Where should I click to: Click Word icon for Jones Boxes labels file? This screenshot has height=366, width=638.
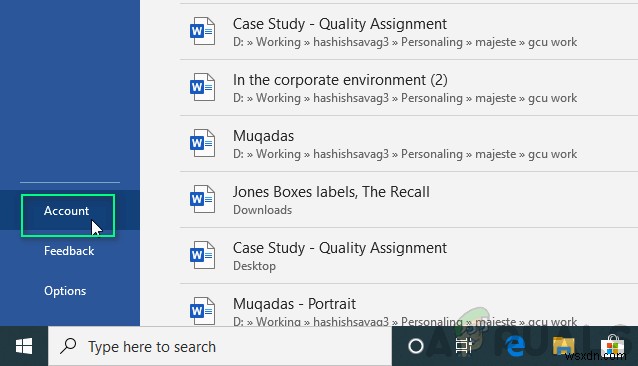(202, 199)
